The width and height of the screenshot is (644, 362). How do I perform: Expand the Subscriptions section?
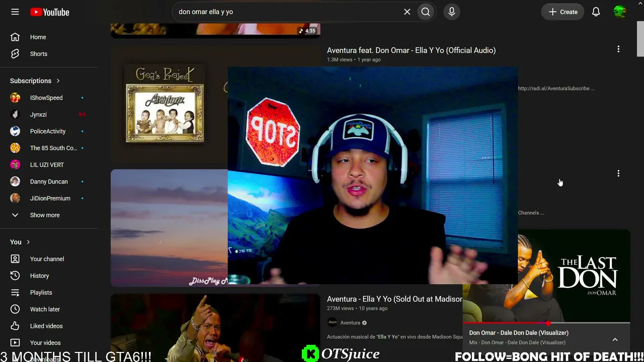(x=35, y=81)
